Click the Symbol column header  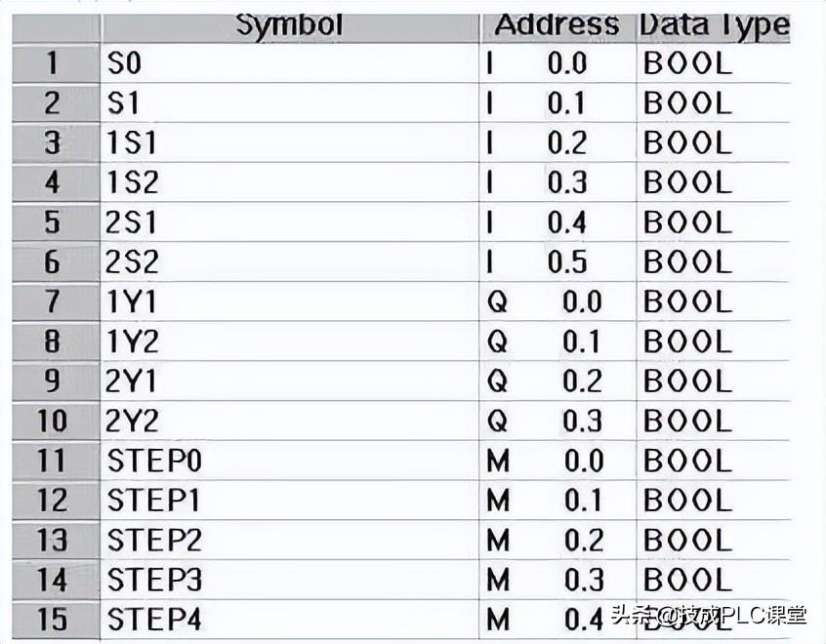(x=289, y=25)
